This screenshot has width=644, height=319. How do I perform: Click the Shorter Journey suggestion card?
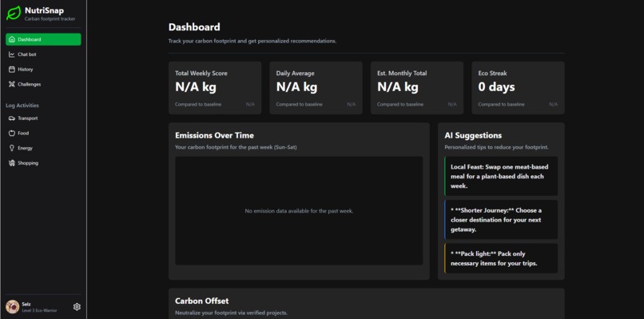[501, 220]
